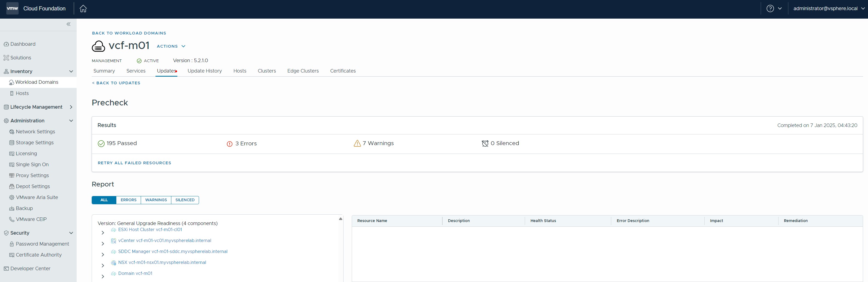Collapse the Inventory section chevron
Viewport: 868px width, 282px height.
point(71,71)
